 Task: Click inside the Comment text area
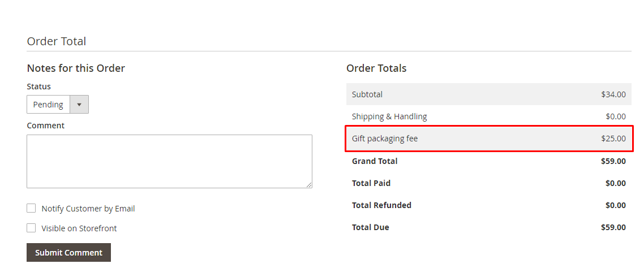(x=169, y=161)
